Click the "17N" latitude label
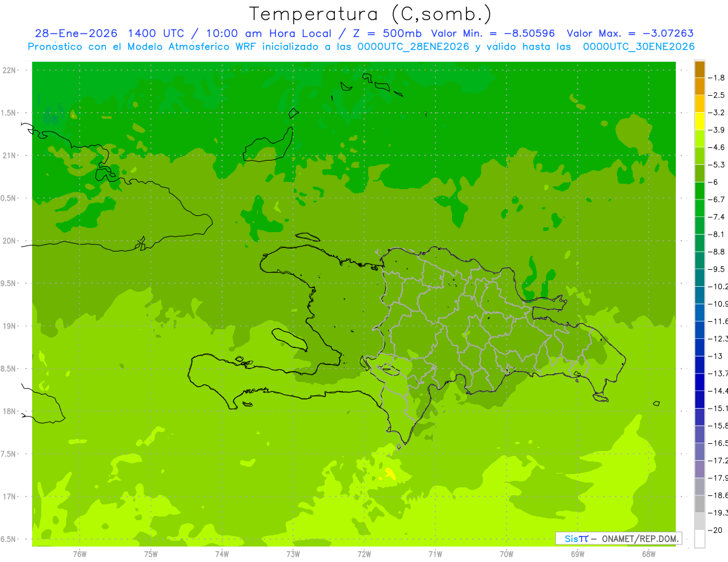 coord(10,497)
